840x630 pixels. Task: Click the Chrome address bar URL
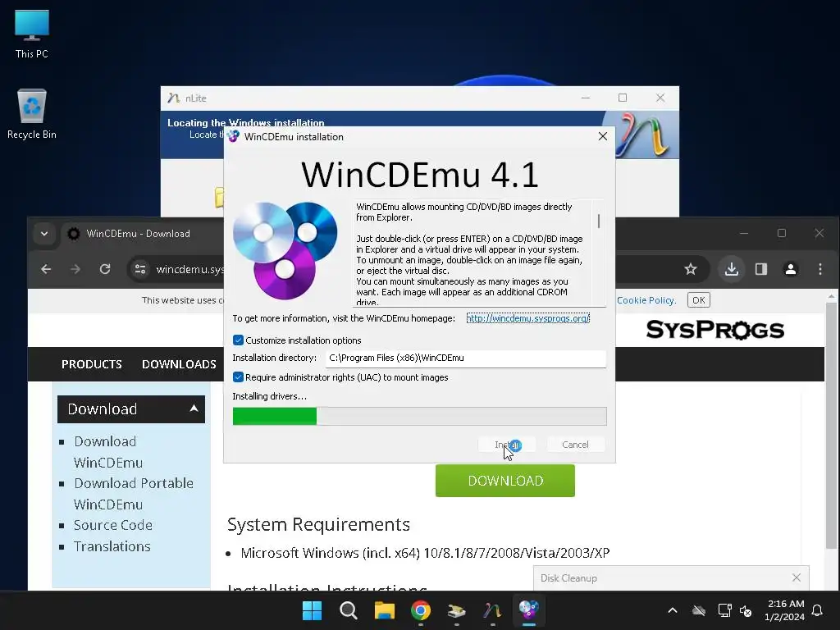pos(189,269)
